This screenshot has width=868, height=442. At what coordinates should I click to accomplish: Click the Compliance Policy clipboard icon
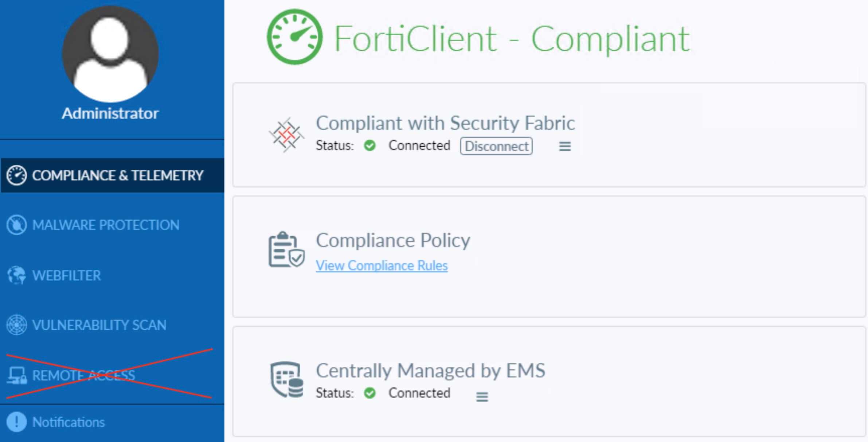coord(286,249)
